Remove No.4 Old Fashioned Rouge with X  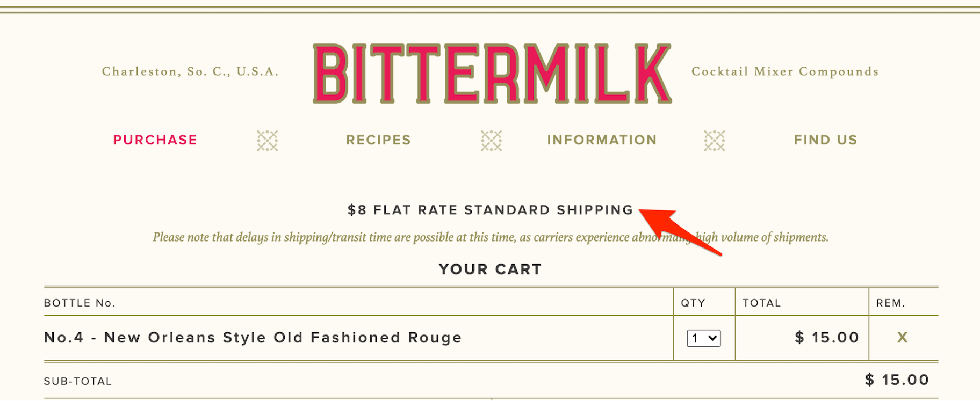point(902,338)
